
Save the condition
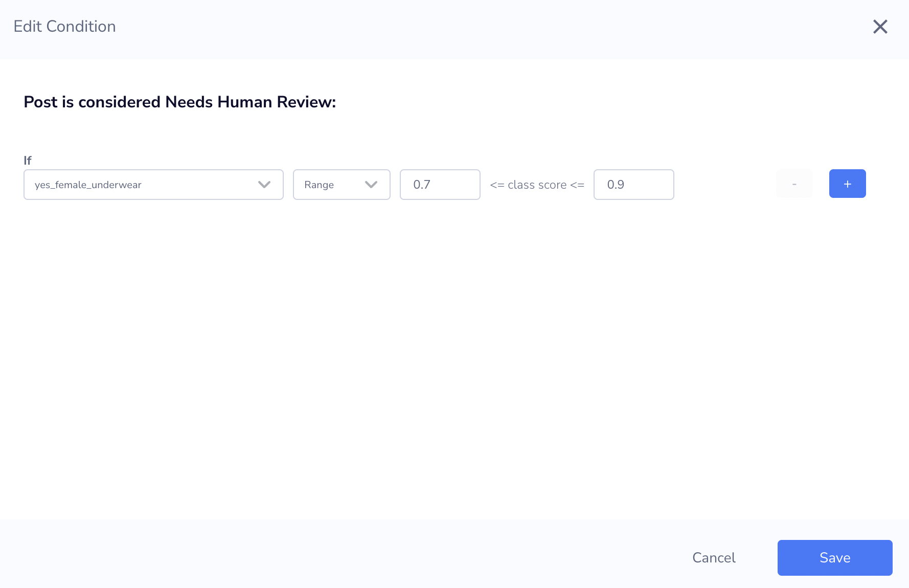(x=835, y=558)
